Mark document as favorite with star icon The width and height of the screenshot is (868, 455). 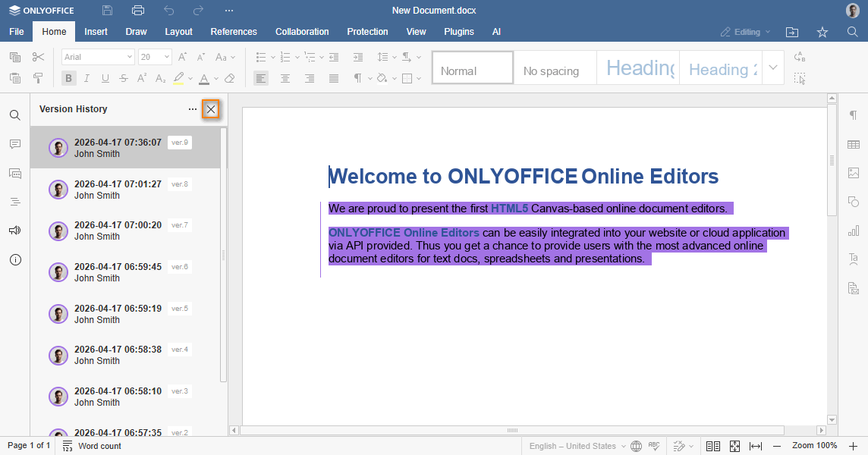822,32
